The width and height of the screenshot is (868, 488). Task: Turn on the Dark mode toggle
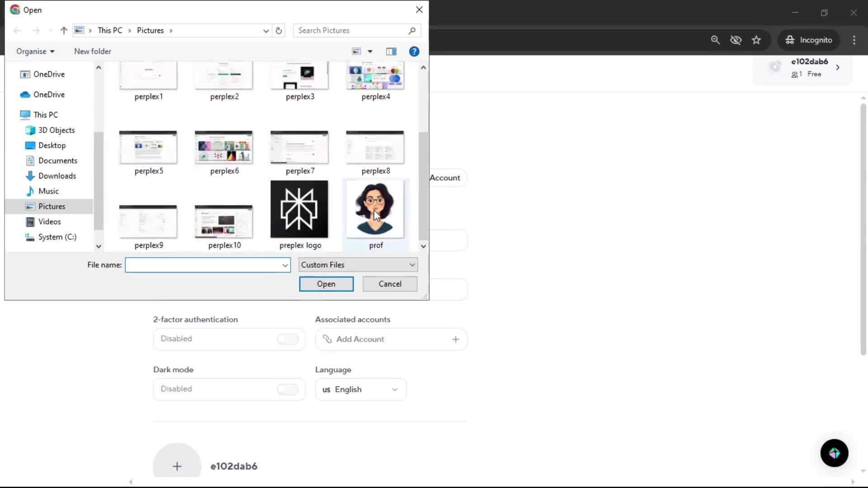click(288, 389)
